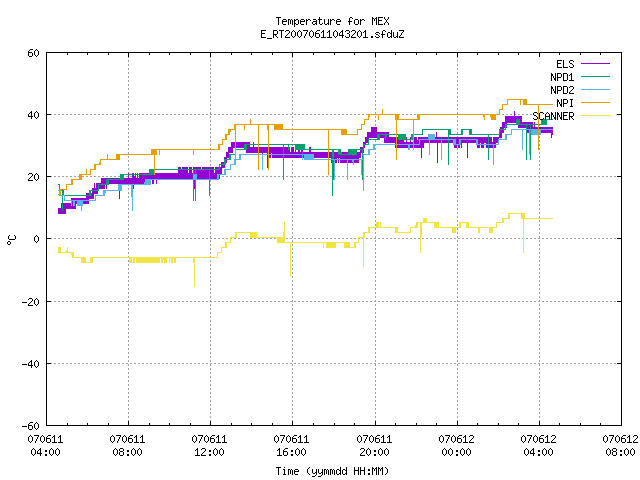640x480 pixels.
Task: Click the x-axis label 070611 04:00
Action: [45, 445]
